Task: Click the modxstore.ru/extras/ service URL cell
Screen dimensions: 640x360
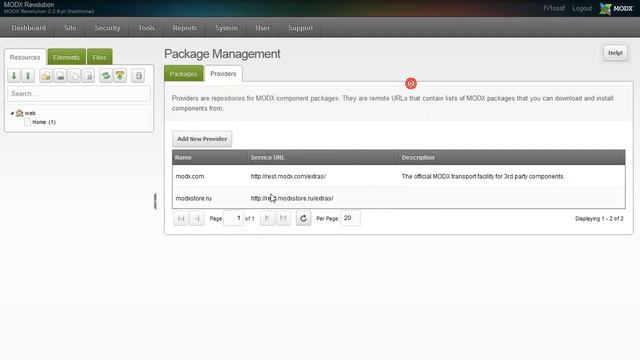Action: pos(292,198)
